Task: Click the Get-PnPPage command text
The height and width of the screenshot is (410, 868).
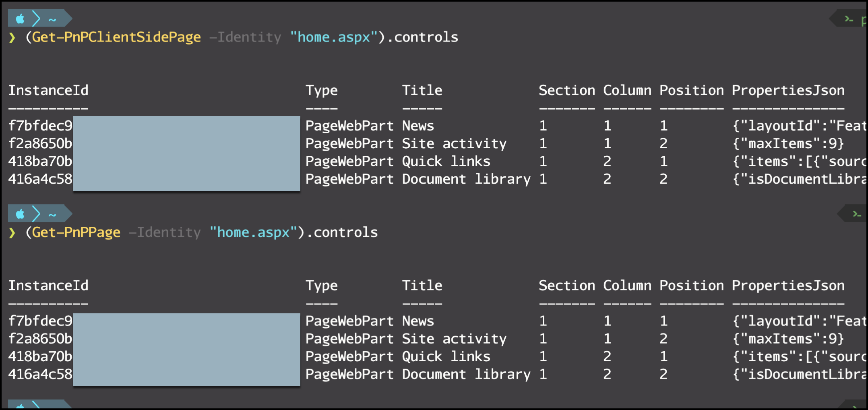Action: tap(76, 232)
